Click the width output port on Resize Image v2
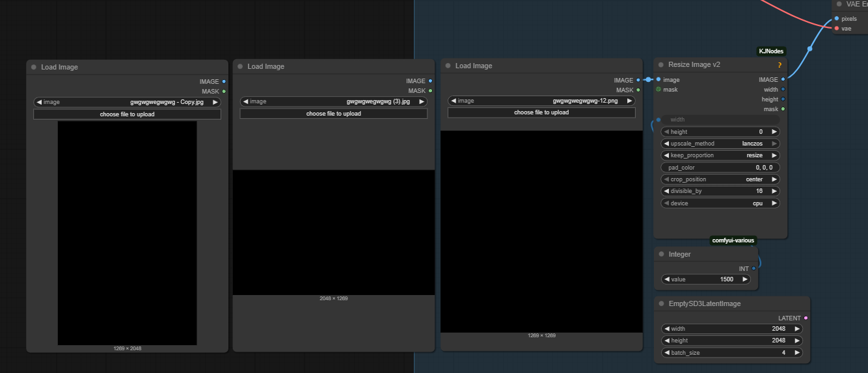The width and height of the screenshot is (868, 373). (x=783, y=89)
